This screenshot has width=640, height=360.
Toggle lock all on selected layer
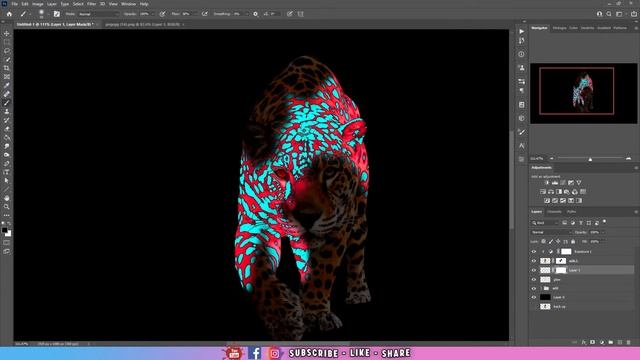573,242
